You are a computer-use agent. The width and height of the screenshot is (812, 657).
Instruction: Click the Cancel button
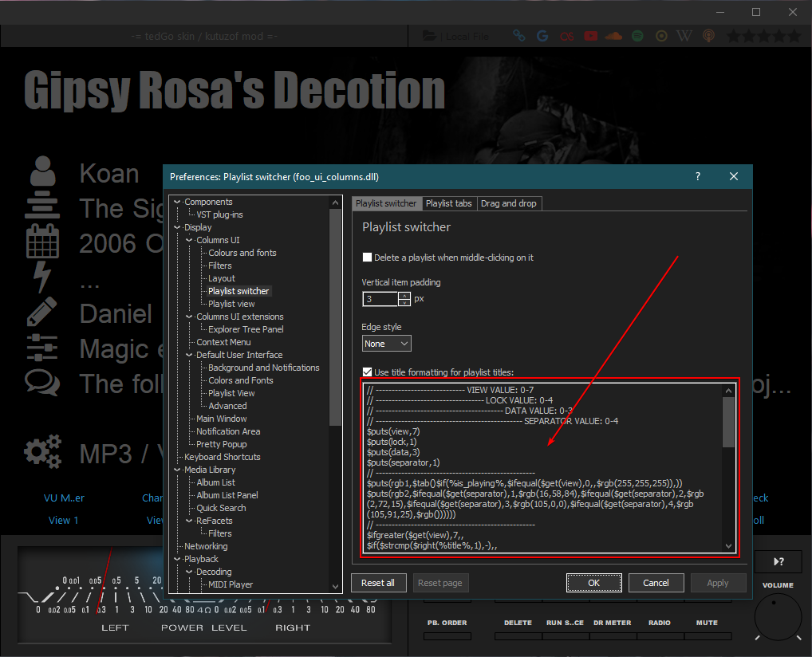(x=656, y=583)
